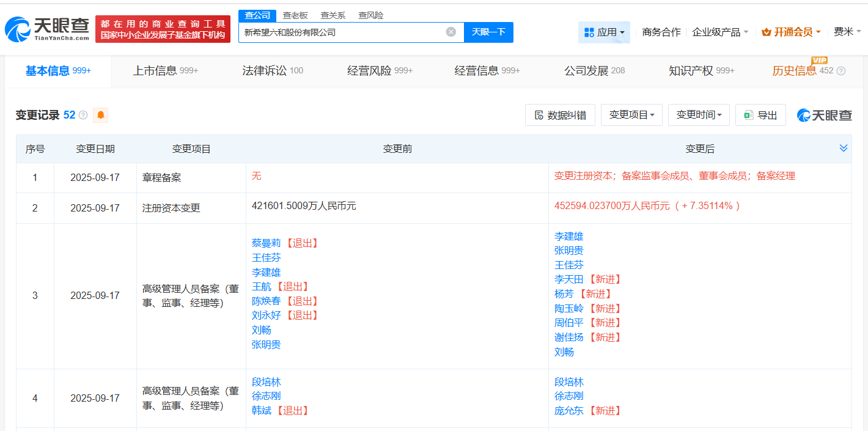Click the value 421601.5009万人民币元
The width and height of the screenshot is (868, 431).
point(304,206)
